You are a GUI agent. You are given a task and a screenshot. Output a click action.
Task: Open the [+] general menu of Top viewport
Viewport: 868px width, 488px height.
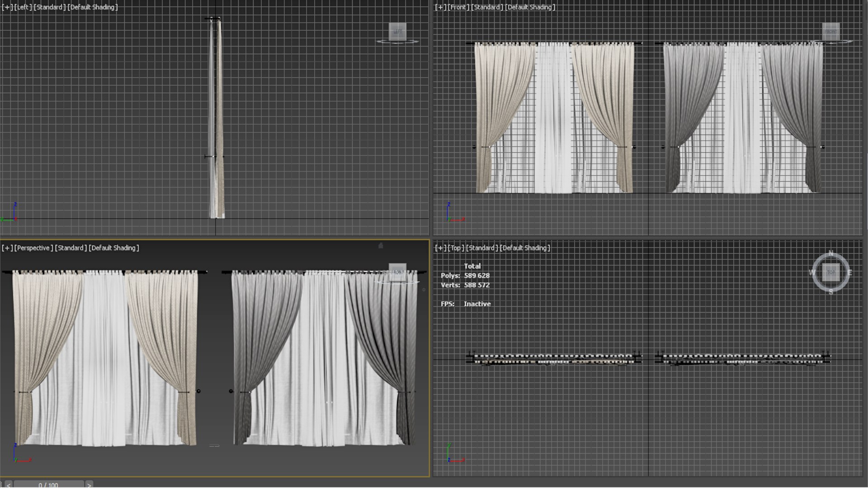[440, 248]
